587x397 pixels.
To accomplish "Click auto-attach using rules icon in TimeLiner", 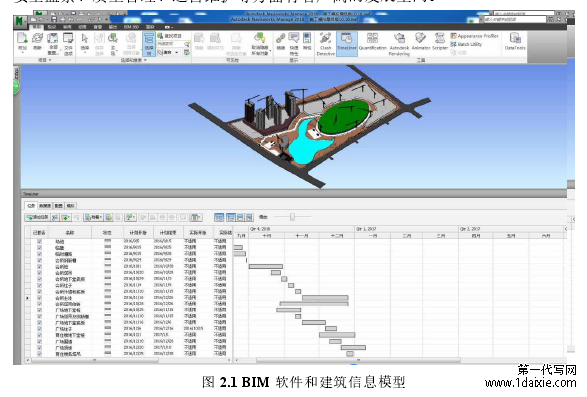I will [x=109, y=217].
